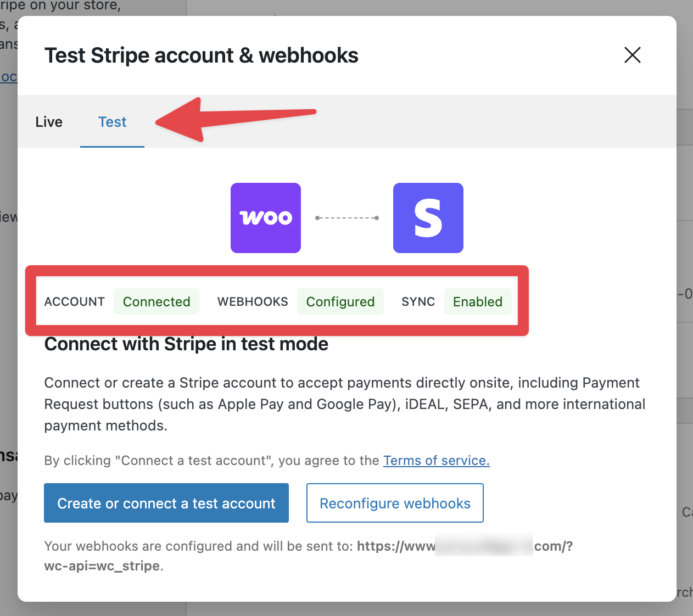Open the Terms of service link

pos(436,461)
